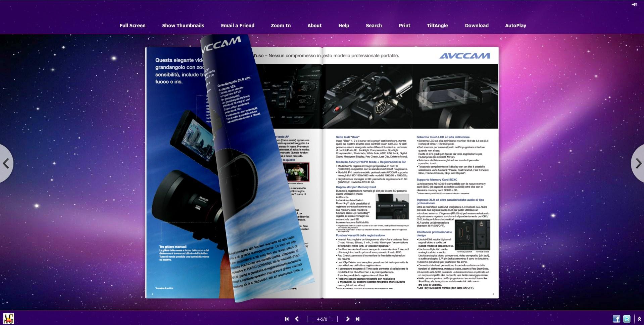Collapse the bottom toolbar with double-chevron

639,319
